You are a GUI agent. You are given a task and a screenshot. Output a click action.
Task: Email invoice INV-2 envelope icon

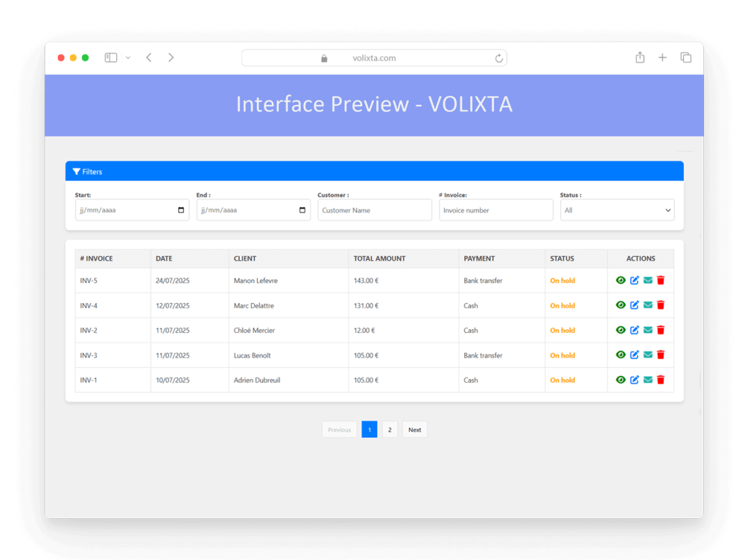(648, 330)
